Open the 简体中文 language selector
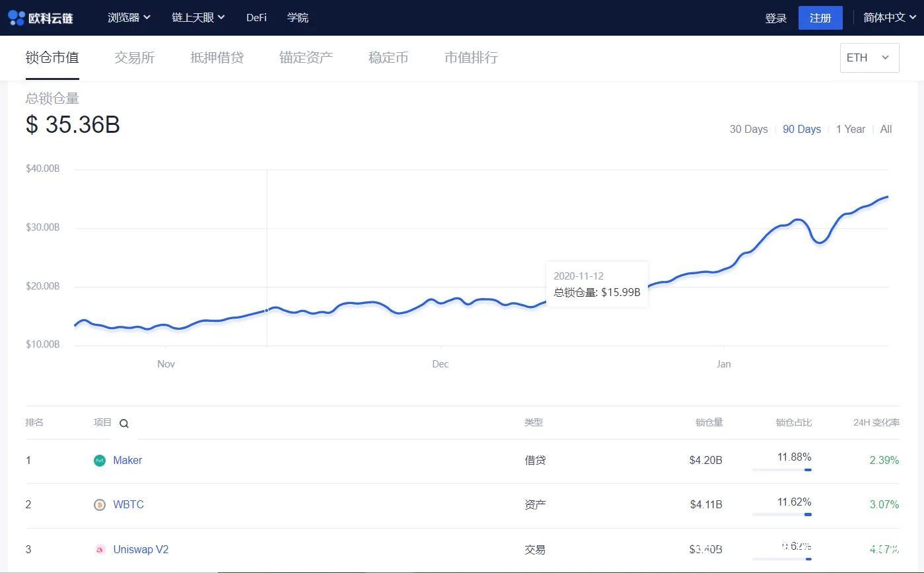924x573 pixels. [889, 18]
